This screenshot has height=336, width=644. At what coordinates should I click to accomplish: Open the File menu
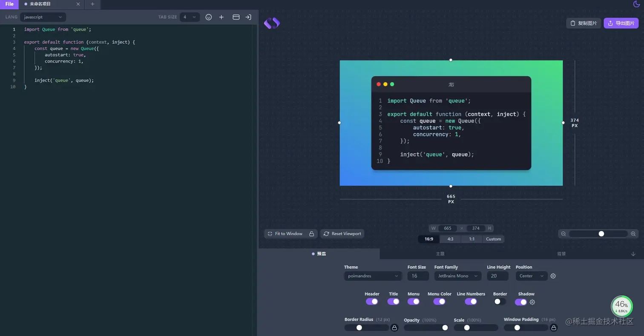(x=9, y=4)
